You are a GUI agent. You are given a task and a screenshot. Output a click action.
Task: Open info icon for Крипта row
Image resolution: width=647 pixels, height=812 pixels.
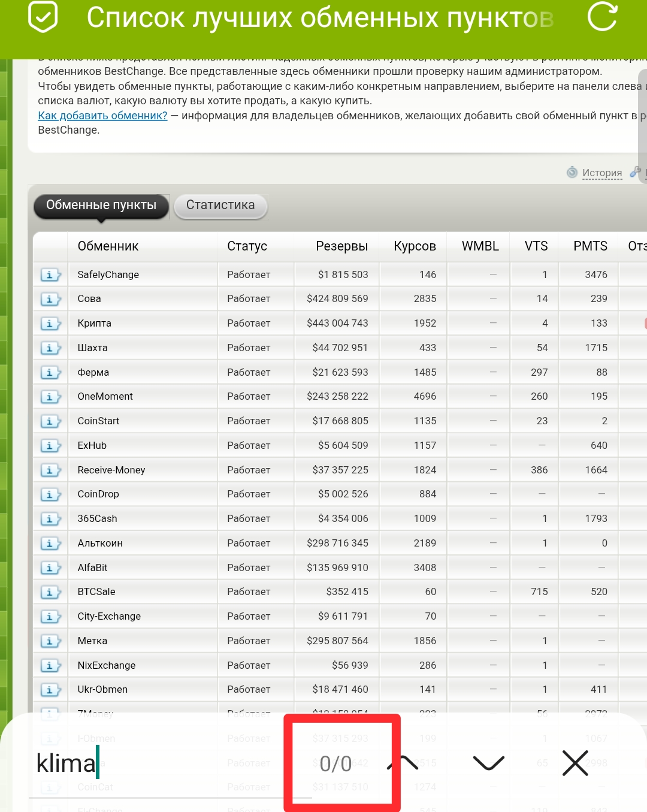point(50,324)
